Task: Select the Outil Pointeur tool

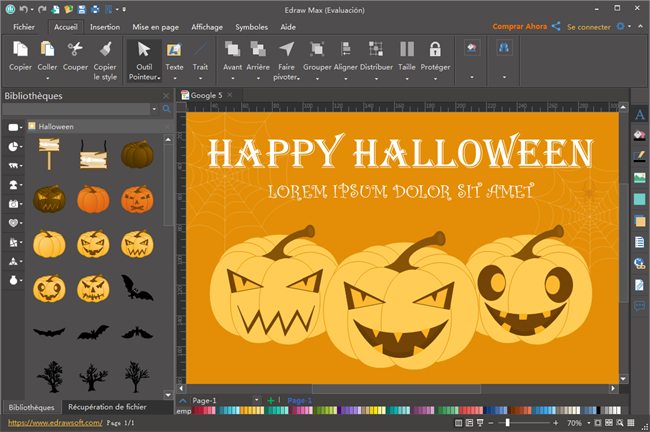Action: click(144, 50)
